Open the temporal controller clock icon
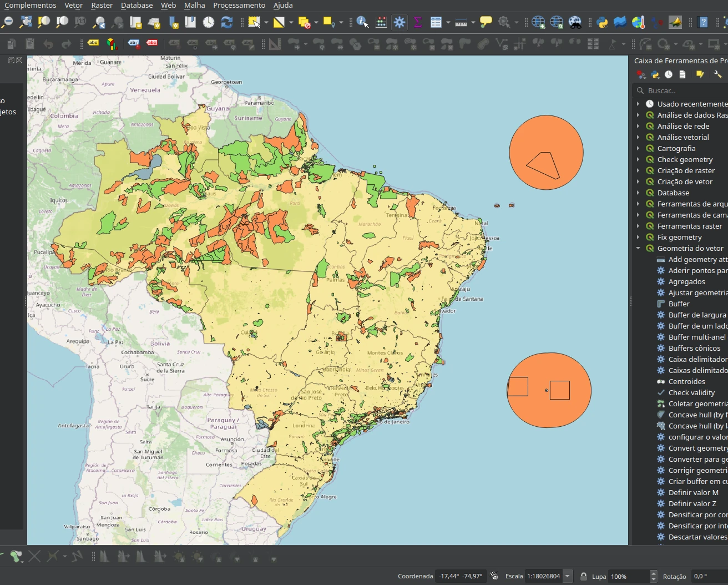The image size is (728, 585). (x=208, y=22)
